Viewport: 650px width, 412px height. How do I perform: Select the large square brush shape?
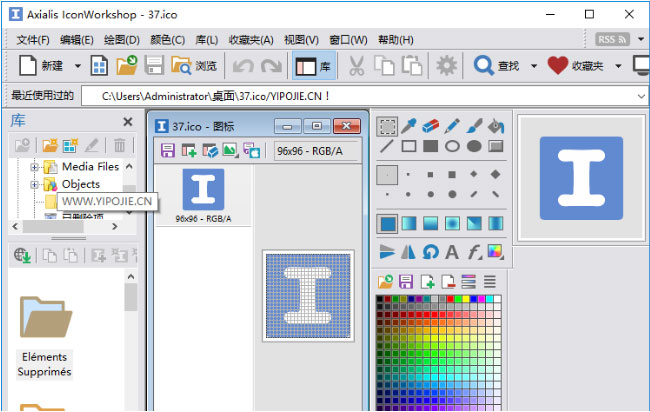pyautogui.click(x=452, y=174)
